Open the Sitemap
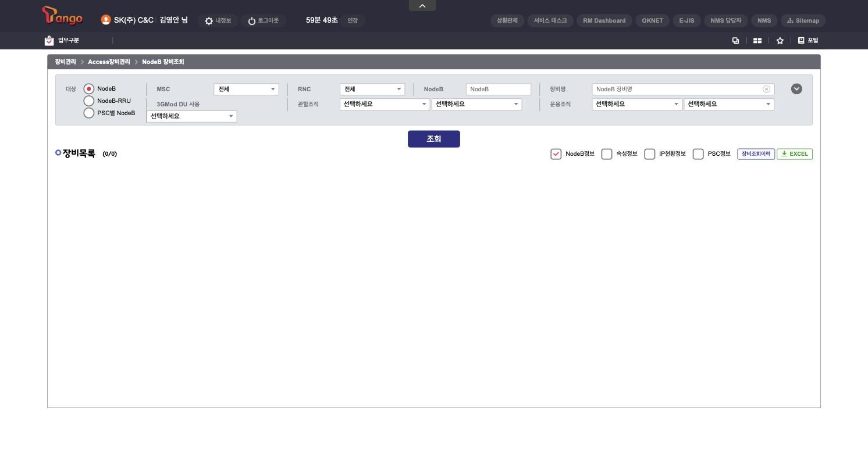The image size is (868, 472). [x=803, y=20]
